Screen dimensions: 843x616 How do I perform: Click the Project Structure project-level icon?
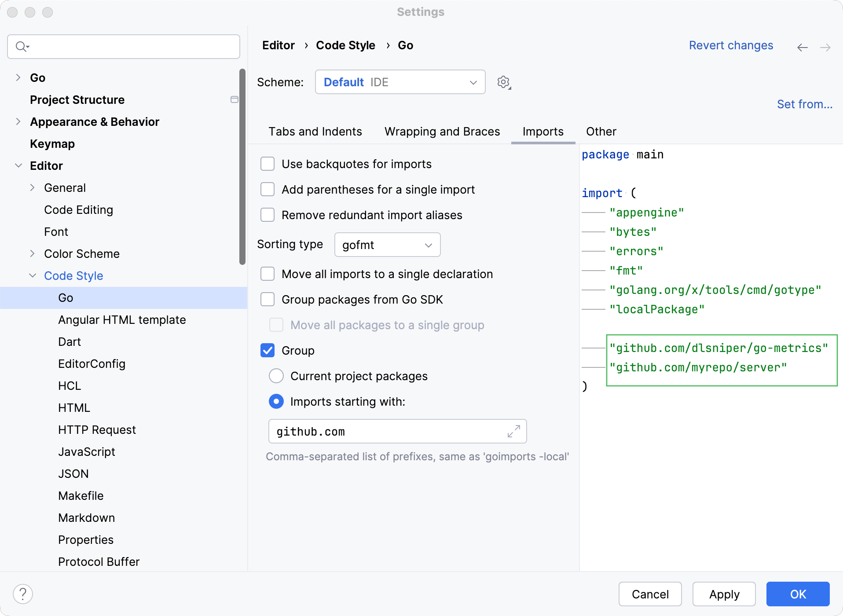tap(235, 100)
